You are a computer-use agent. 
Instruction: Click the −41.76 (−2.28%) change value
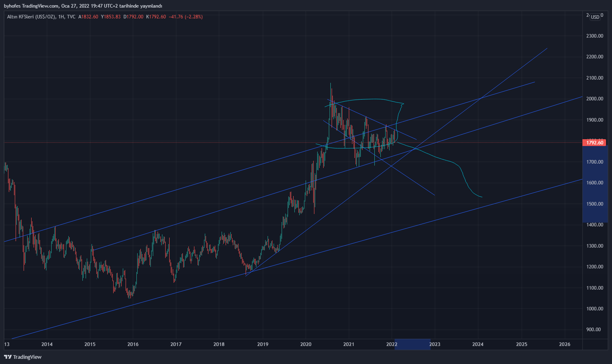186,17
